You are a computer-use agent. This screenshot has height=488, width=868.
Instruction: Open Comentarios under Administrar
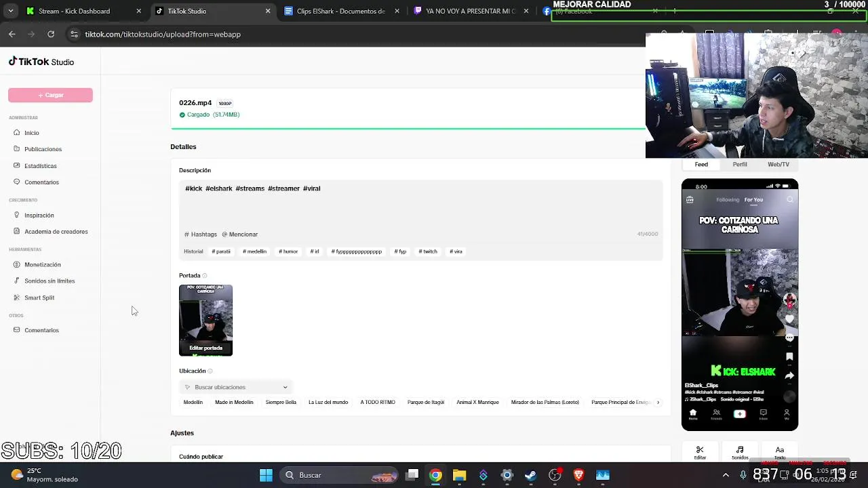tap(41, 182)
